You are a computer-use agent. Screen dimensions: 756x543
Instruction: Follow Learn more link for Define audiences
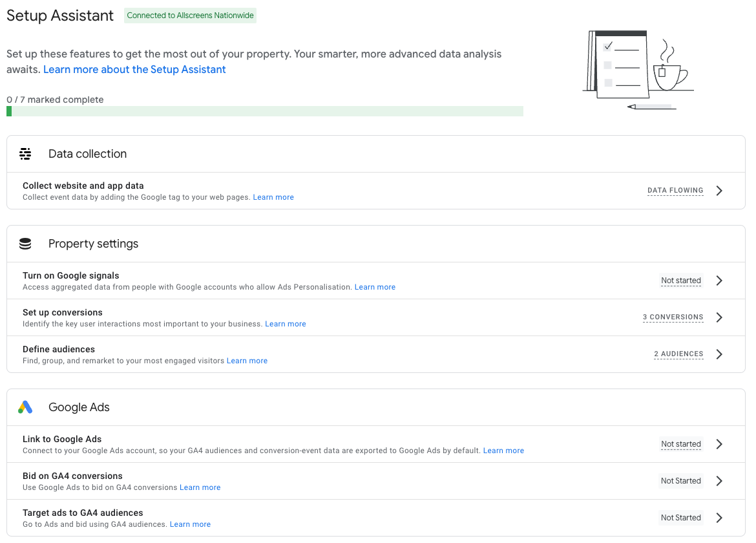(247, 361)
